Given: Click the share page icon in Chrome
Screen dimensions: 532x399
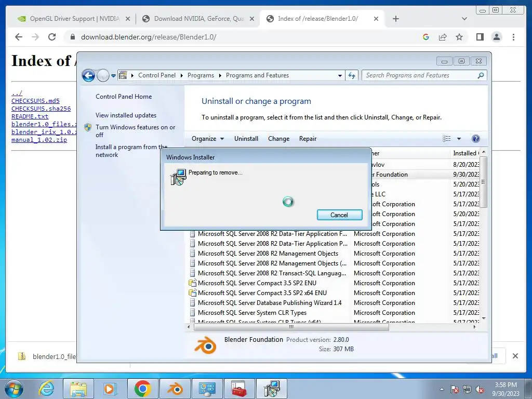Looking at the screenshot, I should coord(443,37).
